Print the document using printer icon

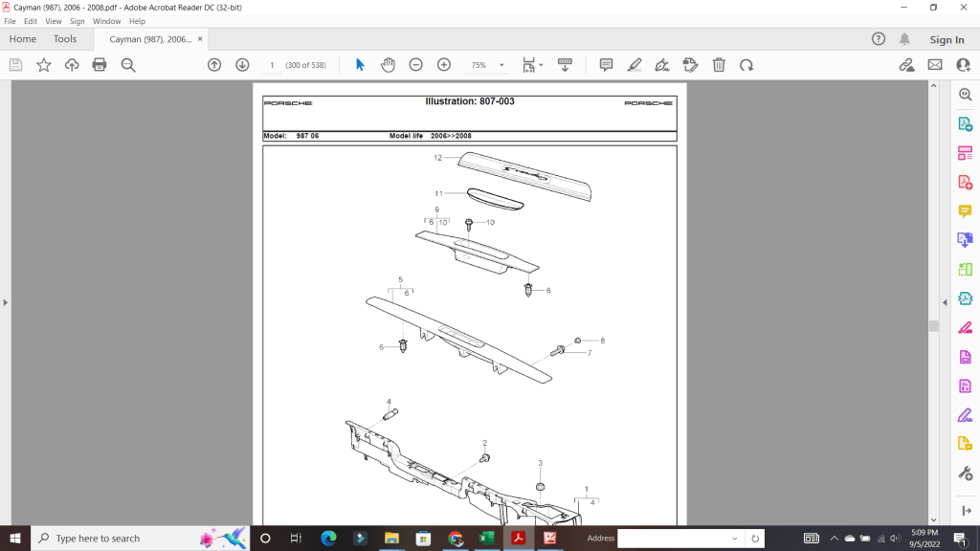pos(100,65)
